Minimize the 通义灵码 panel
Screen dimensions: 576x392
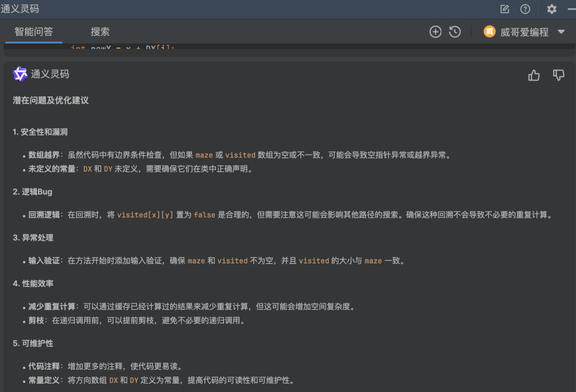click(572, 9)
